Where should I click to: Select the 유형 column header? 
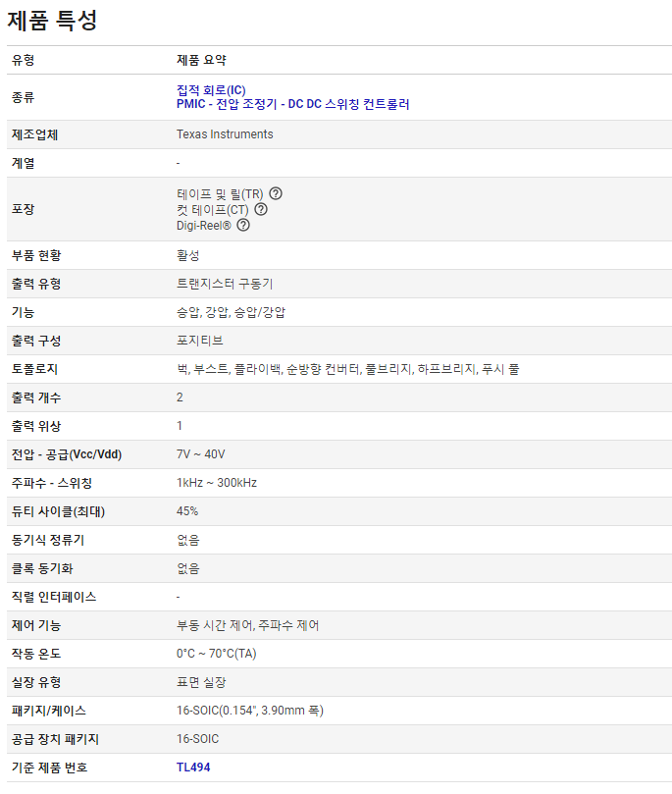point(24,60)
